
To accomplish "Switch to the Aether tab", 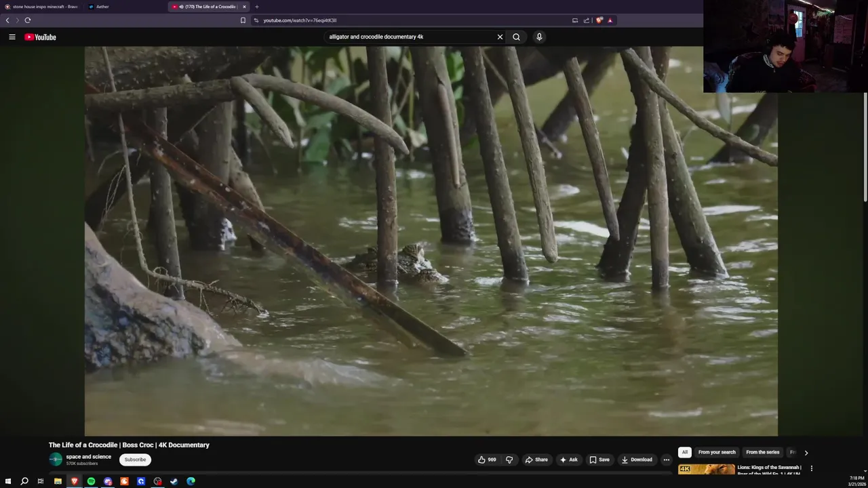I will [x=102, y=7].
